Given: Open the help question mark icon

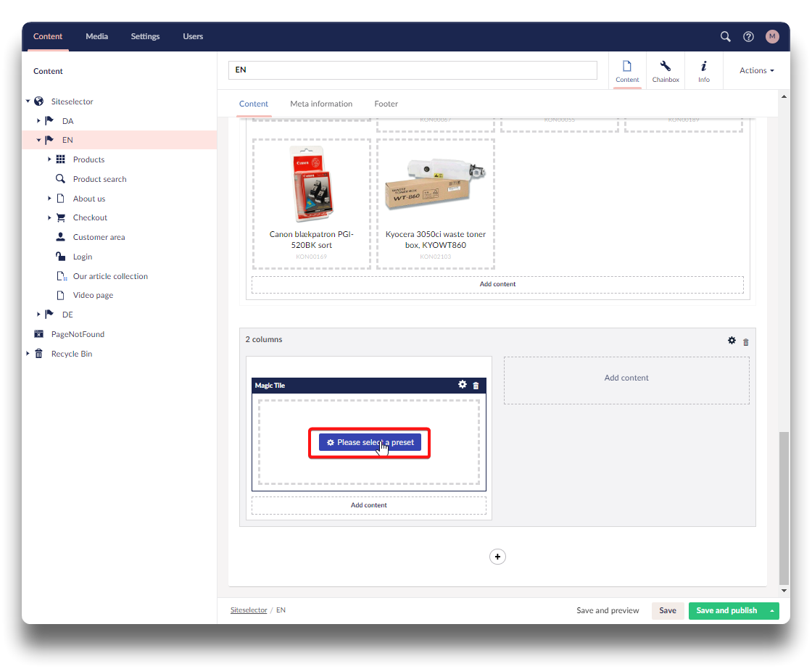Looking at the screenshot, I should (748, 37).
